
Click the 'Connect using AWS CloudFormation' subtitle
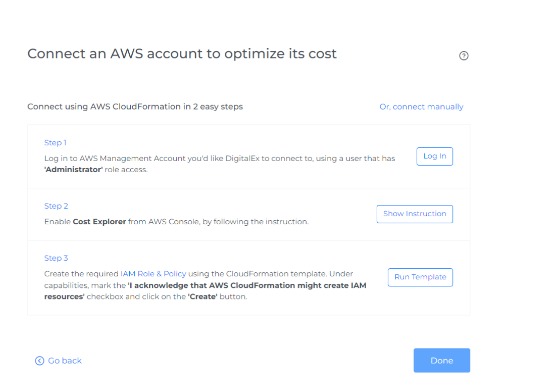[x=135, y=107]
